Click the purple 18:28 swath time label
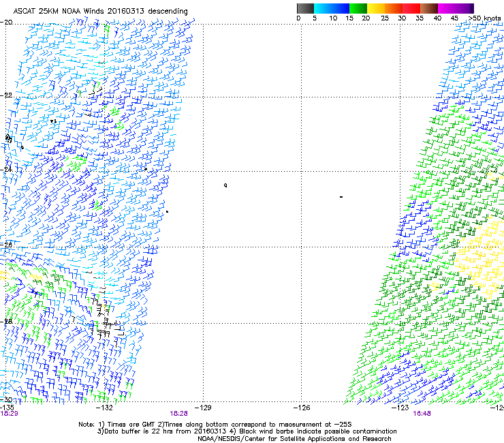Screen dimensions: 504x443 pos(178,414)
